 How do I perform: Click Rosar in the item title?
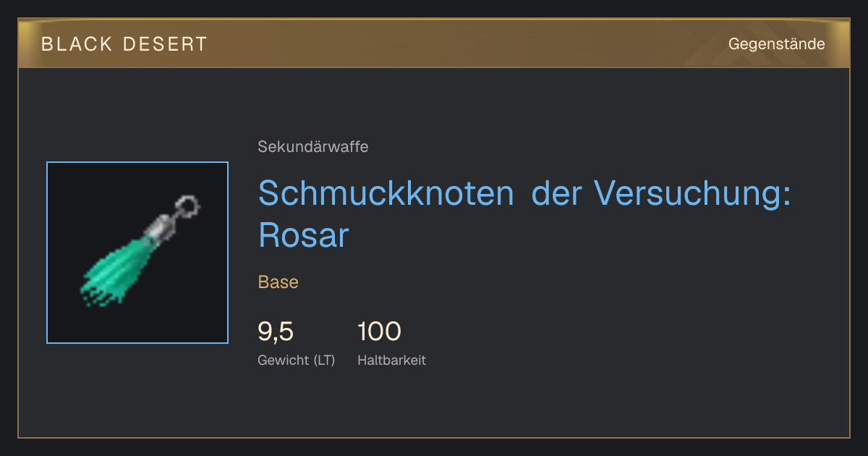click(304, 235)
